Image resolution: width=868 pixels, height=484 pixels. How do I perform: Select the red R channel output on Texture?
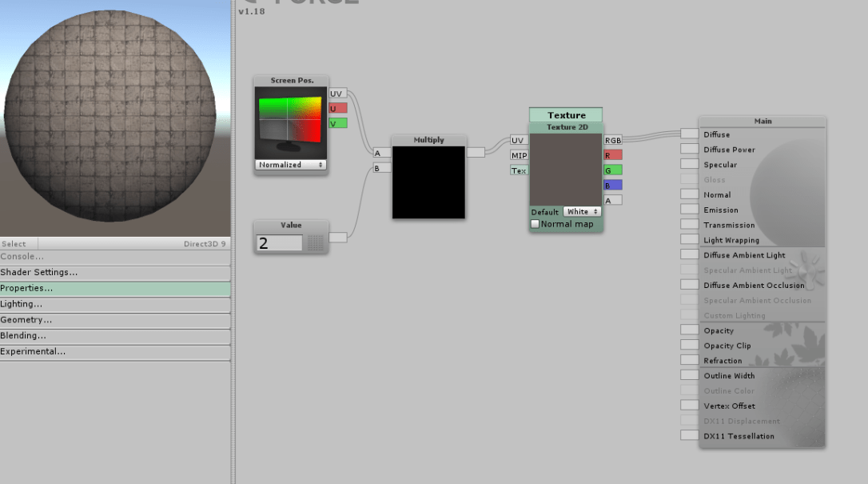click(x=611, y=154)
